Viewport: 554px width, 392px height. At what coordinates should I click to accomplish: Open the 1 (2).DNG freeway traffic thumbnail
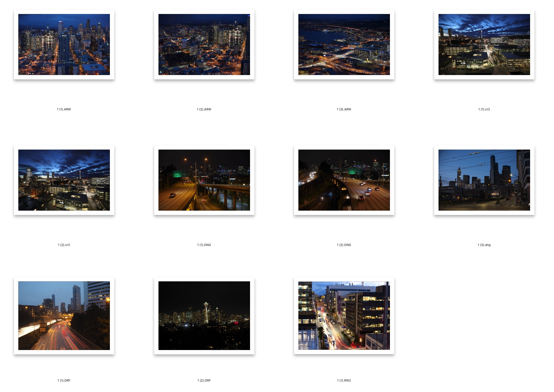pos(344,180)
